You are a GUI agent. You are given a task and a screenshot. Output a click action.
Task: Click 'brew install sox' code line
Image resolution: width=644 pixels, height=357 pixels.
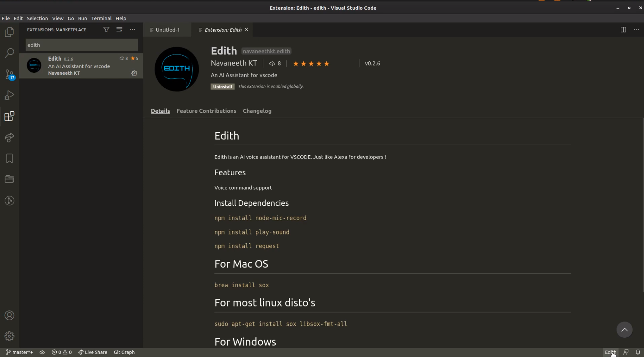[x=241, y=285]
